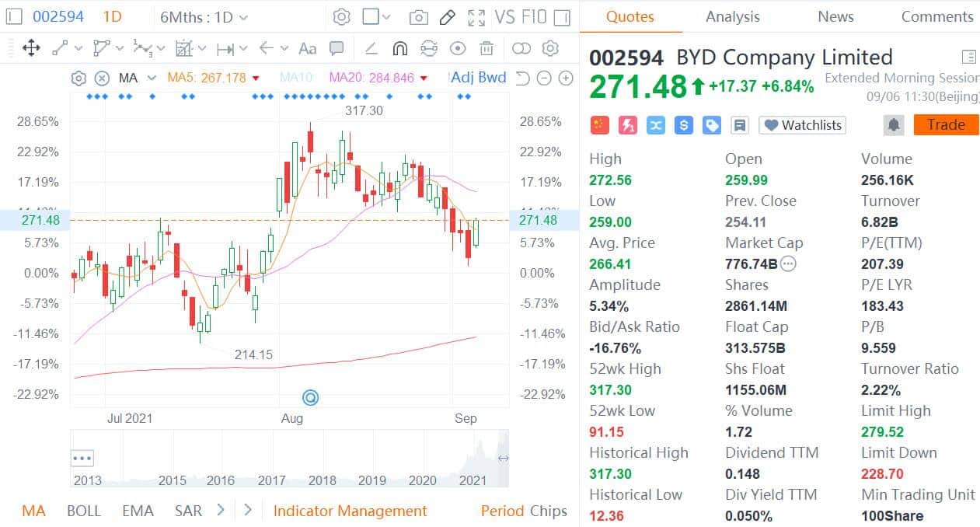Open MA indicator settings gear
The width and height of the screenshot is (980, 527).
coord(78,78)
